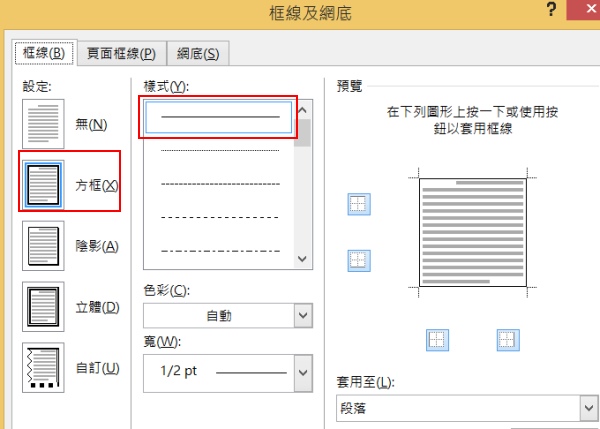Open the 色彩(C) color dropdown showing 自動
The image size is (600, 429).
pos(228,316)
